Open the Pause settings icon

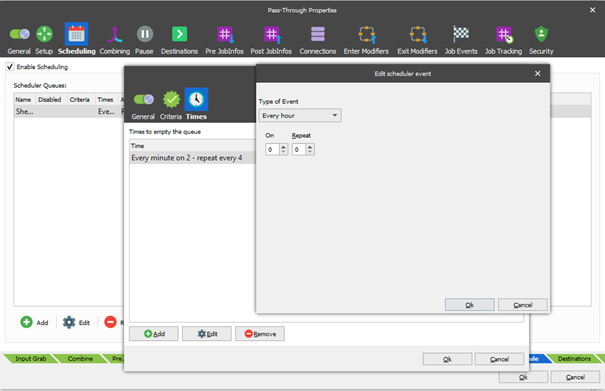144,40
